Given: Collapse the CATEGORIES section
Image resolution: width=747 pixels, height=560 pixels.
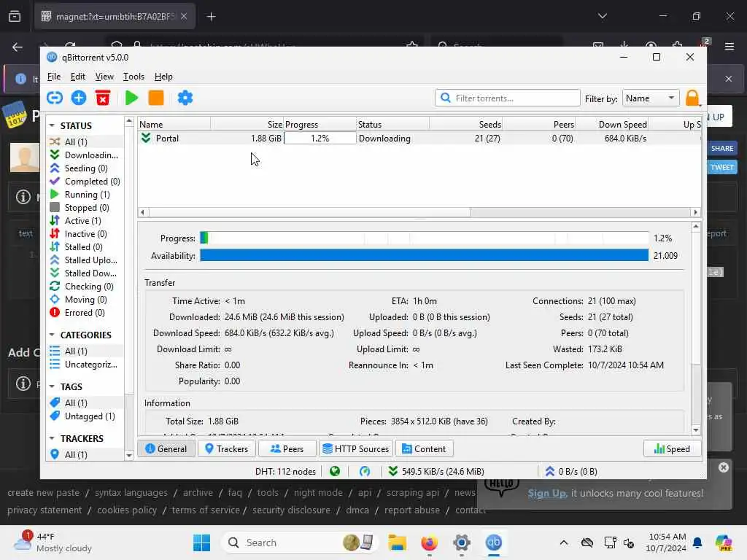Looking at the screenshot, I should click(52, 335).
